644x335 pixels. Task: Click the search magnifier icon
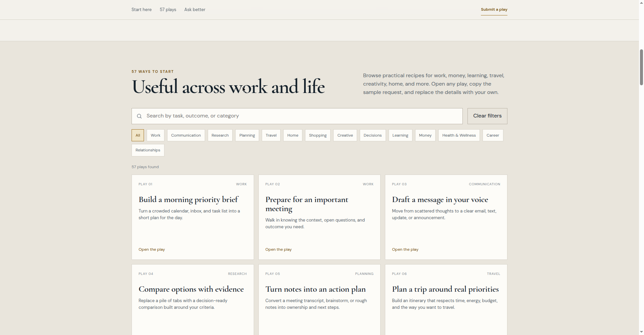(139, 116)
